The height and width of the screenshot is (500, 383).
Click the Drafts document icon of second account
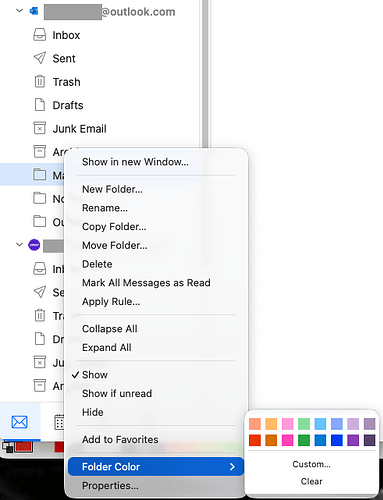[40, 339]
